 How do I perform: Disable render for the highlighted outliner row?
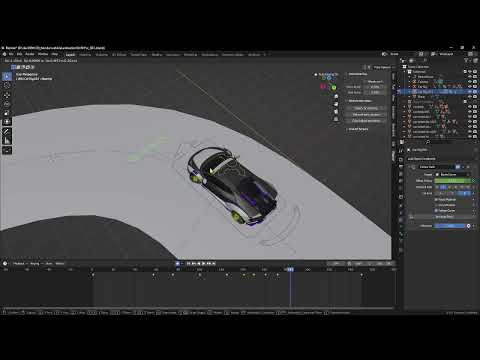click(475, 91)
